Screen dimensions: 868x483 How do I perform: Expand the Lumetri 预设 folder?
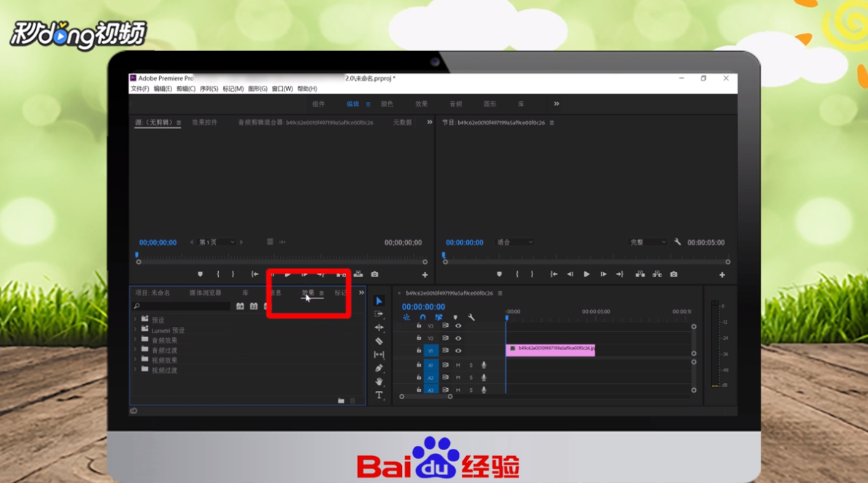pos(135,330)
